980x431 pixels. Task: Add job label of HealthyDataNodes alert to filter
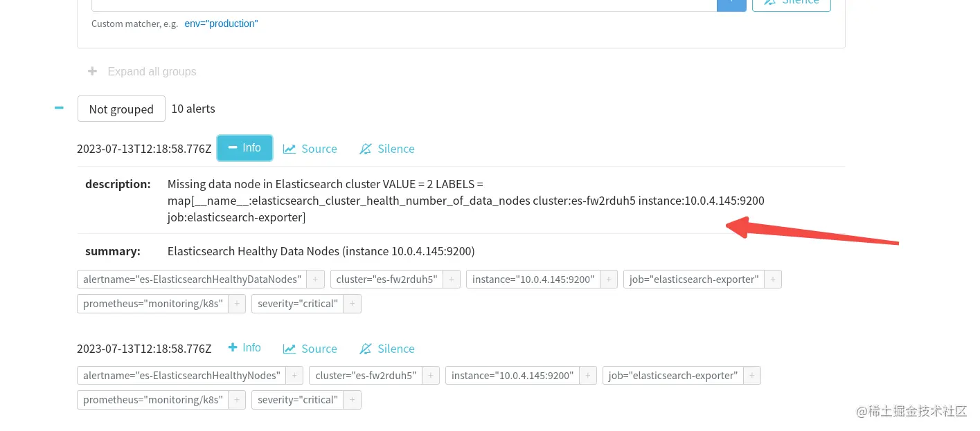click(x=773, y=279)
